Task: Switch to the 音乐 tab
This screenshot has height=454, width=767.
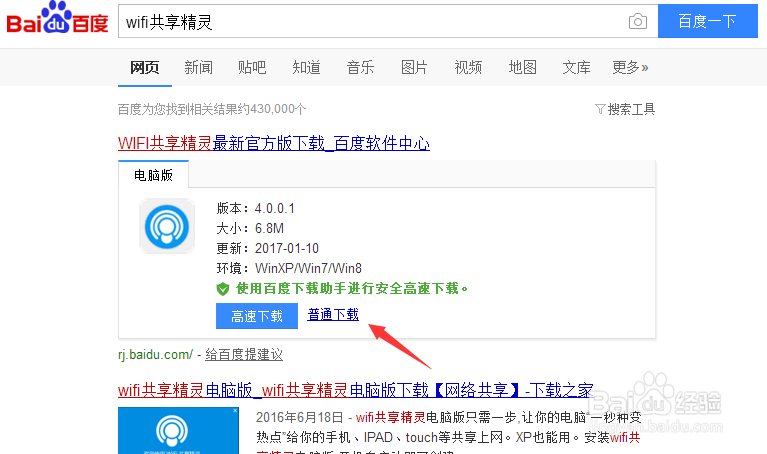Action: [361, 67]
